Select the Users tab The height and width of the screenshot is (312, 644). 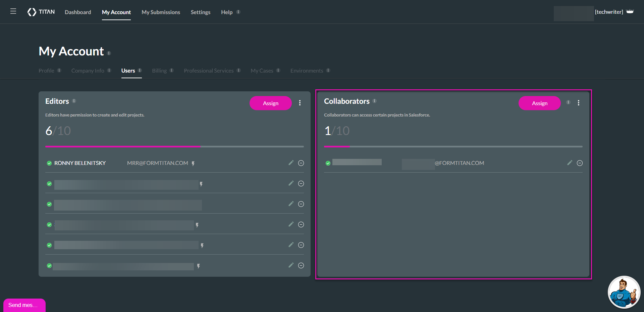128,71
